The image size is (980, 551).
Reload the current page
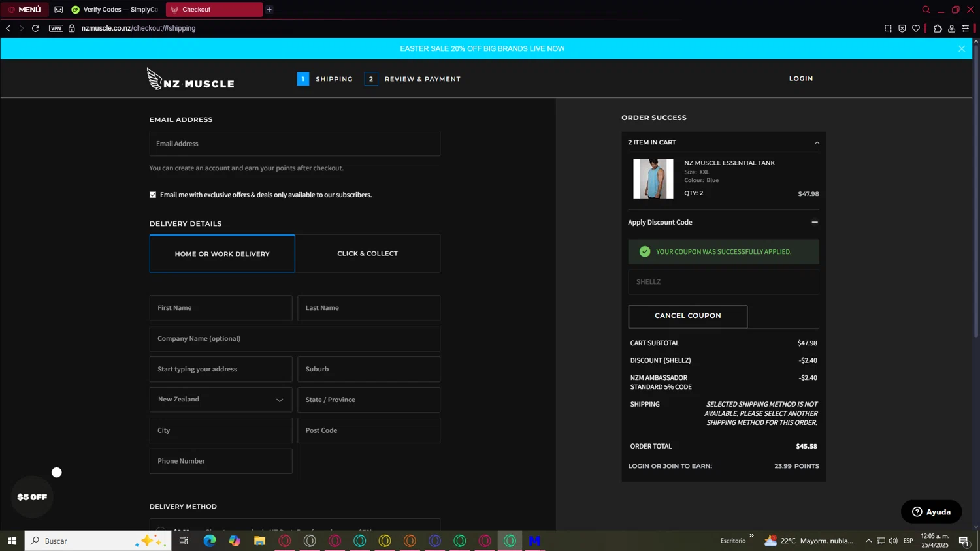click(x=36, y=29)
